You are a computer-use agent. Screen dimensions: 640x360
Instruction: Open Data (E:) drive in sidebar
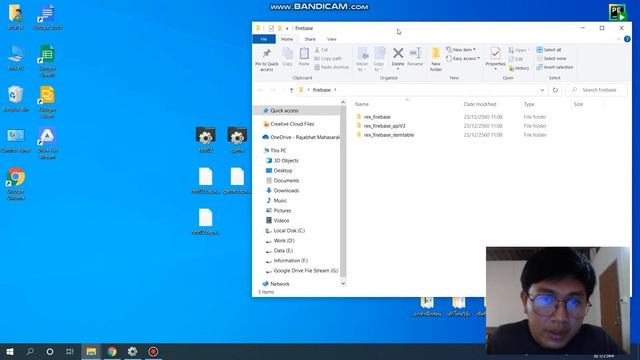point(283,250)
